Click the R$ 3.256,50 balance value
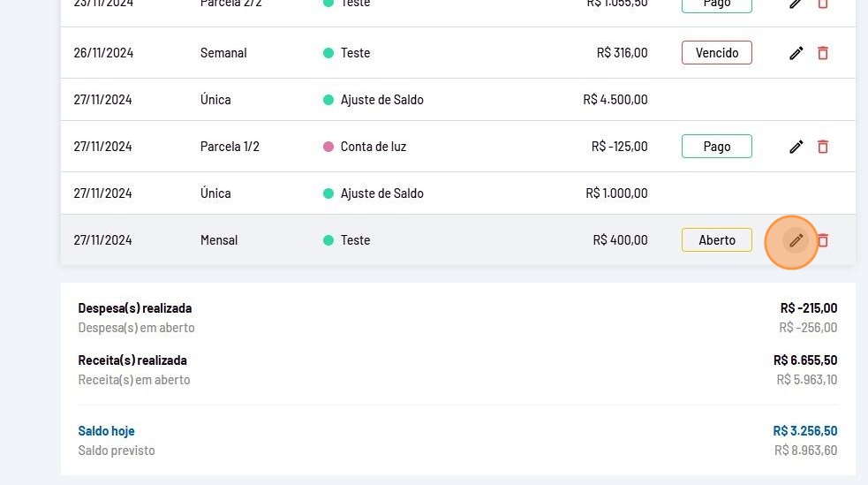This screenshot has height=485, width=868. coord(804,431)
